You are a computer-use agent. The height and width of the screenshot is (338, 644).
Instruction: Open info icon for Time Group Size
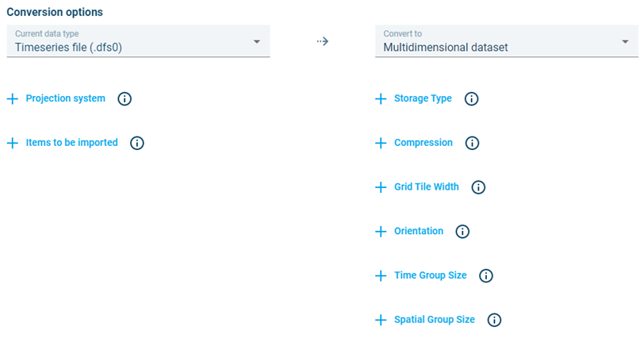pos(486,276)
